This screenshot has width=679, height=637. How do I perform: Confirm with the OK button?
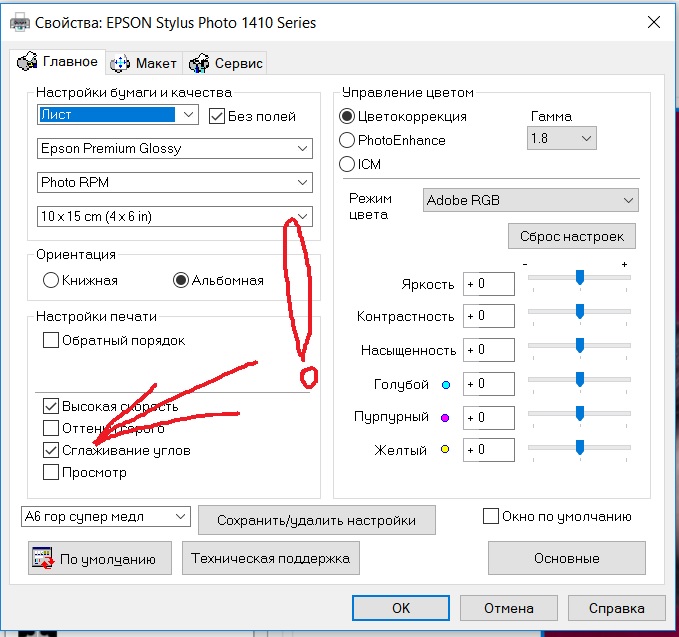pyautogui.click(x=401, y=608)
